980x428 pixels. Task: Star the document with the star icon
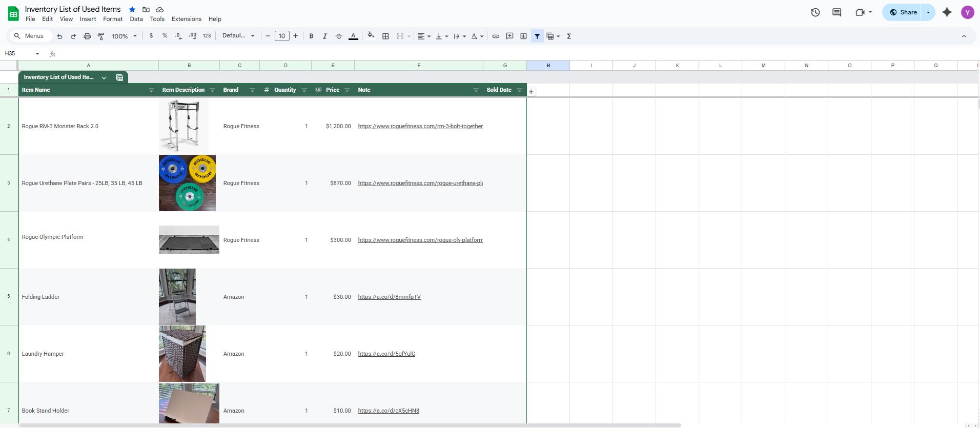click(x=132, y=9)
